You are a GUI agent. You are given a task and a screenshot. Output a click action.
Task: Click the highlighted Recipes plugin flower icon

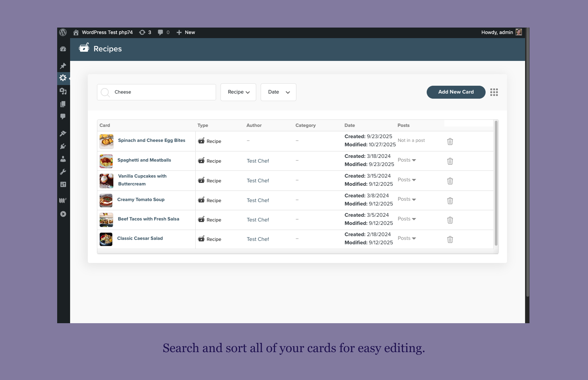coord(63,78)
